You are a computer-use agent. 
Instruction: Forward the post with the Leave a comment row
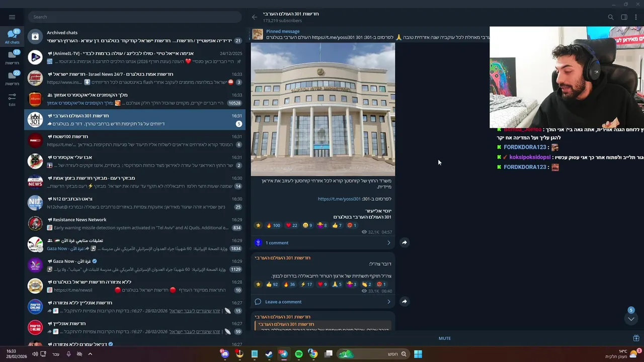click(404, 302)
